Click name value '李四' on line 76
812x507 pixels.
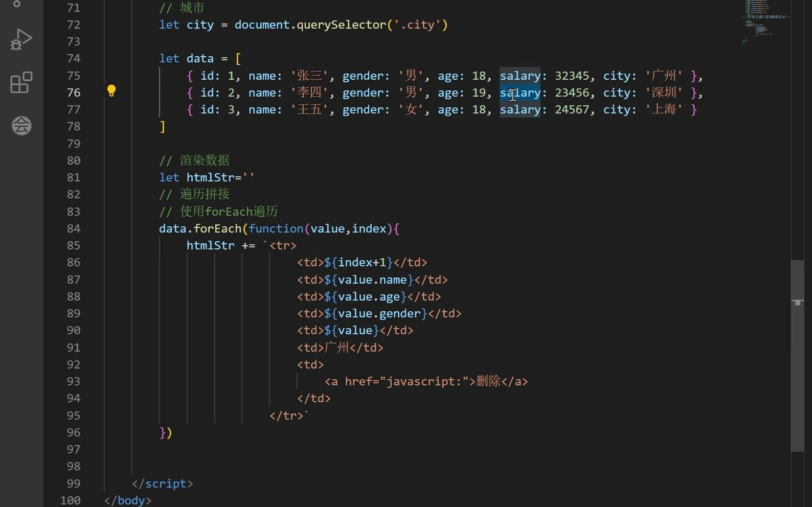pyautogui.click(x=309, y=93)
